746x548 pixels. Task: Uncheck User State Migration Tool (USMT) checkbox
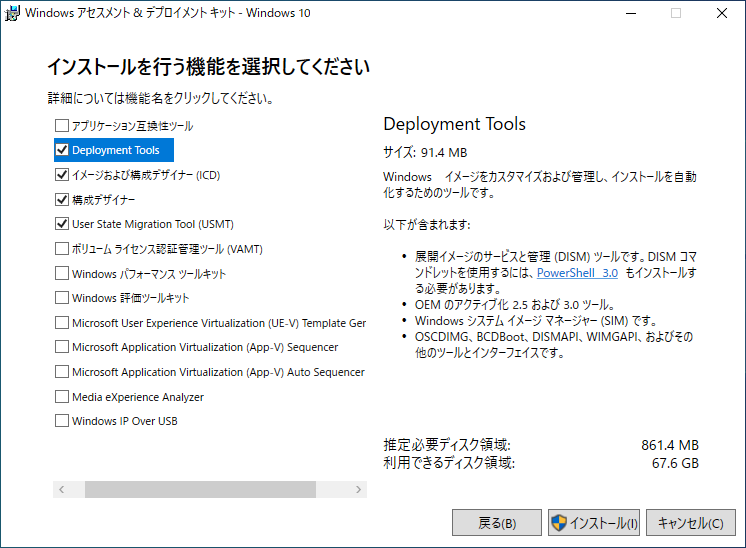click(62, 224)
